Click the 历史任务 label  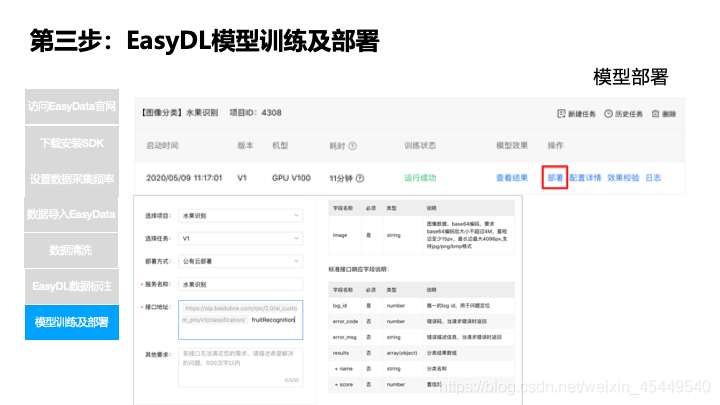tap(629, 114)
